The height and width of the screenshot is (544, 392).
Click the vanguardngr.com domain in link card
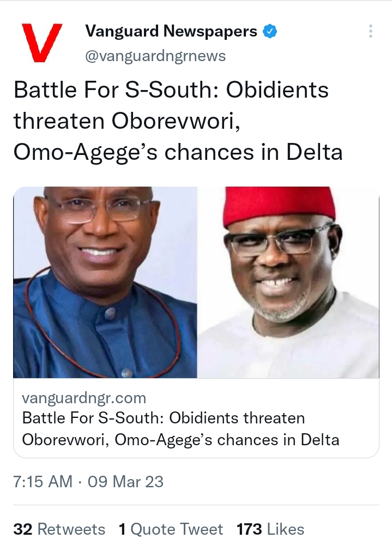[x=84, y=398]
